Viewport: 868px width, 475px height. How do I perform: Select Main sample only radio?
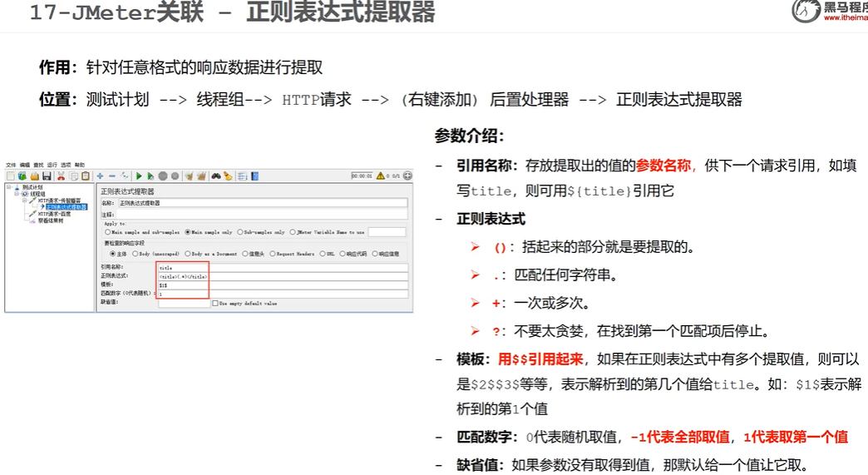pos(187,232)
